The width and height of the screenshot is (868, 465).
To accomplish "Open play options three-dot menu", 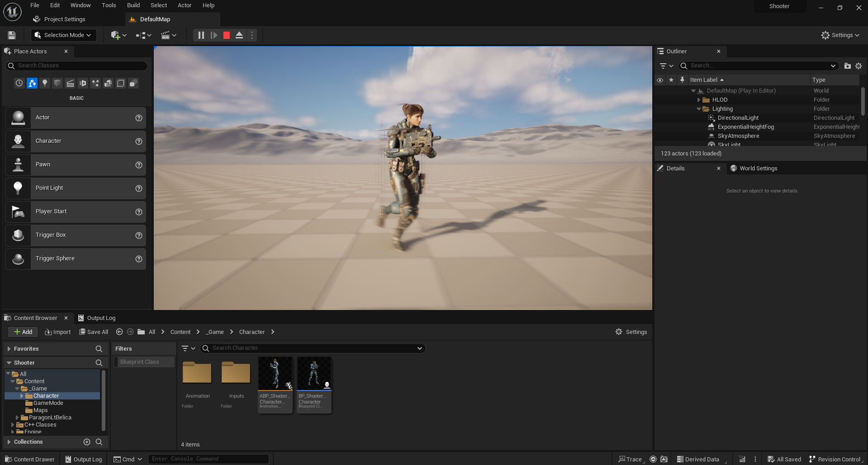I will coord(252,35).
